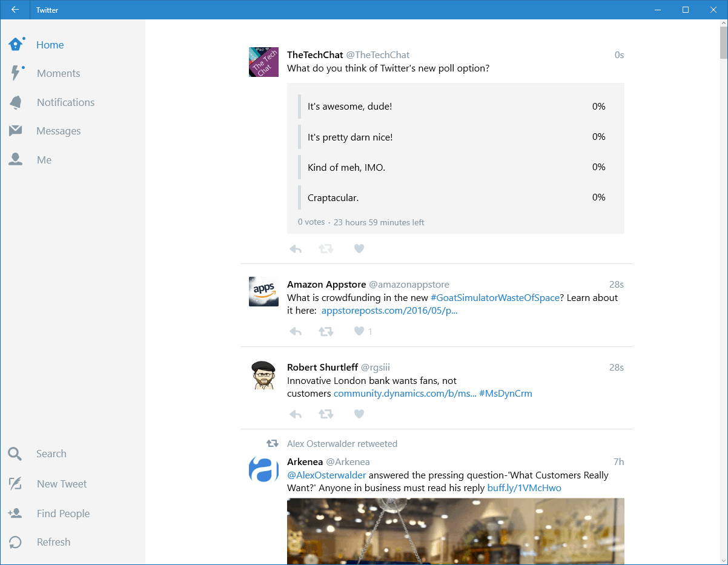The height and width of the screenshot is (565, 728).
Task: Click the New Tweet compose icon
Action: tap(15, 484)
